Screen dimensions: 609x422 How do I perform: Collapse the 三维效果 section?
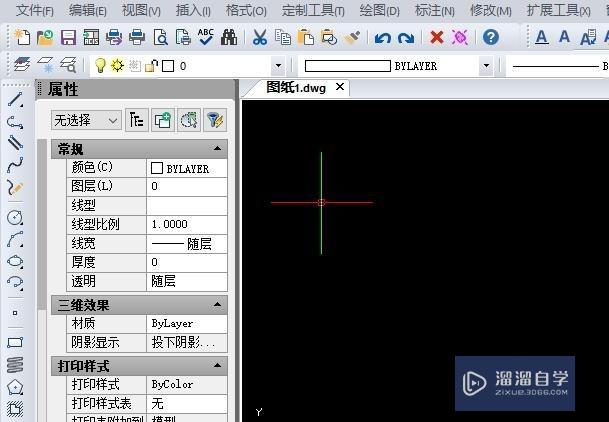pos(218,304)
